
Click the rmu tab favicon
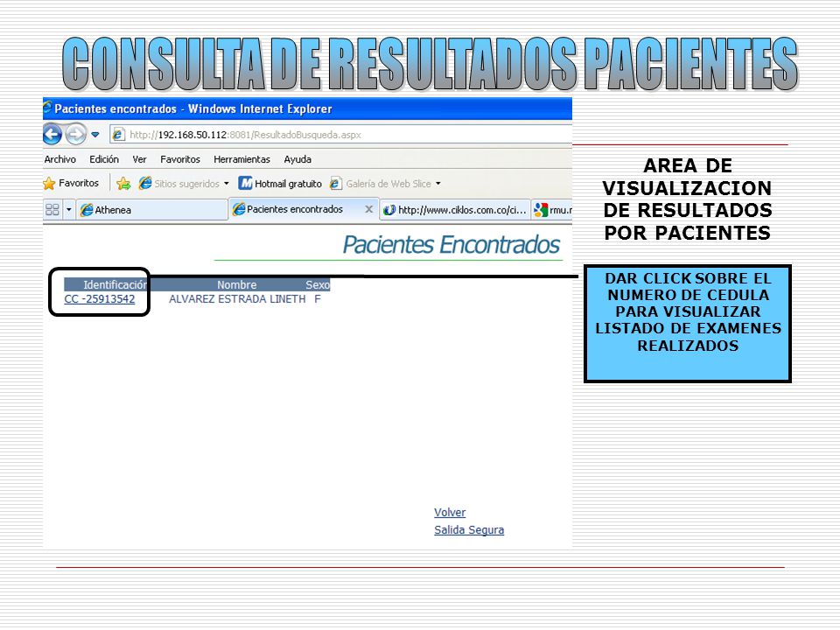pos(541,210)
